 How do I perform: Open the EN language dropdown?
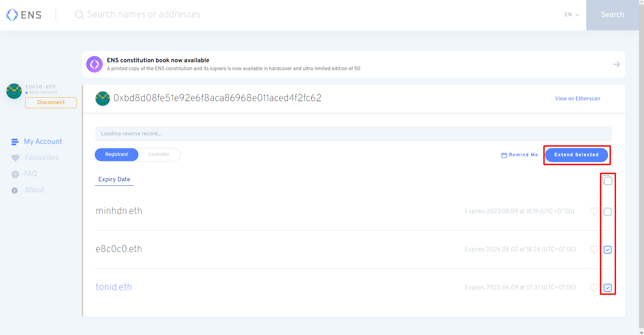click(572, 15)
